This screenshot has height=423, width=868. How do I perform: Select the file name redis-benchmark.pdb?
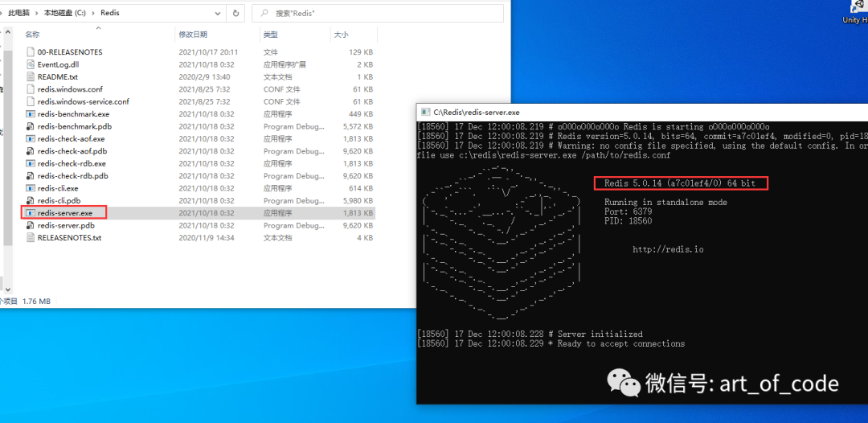coord(74,126)
